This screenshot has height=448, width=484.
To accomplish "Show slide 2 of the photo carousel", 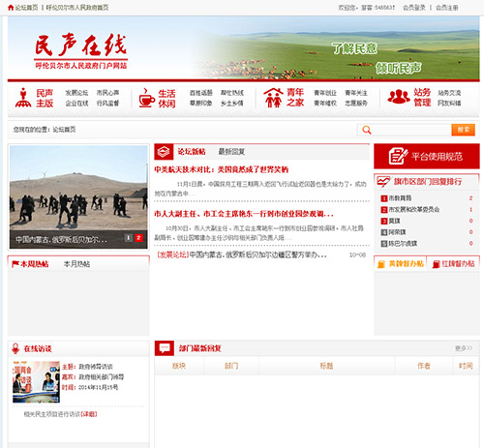I will [138, 238].
